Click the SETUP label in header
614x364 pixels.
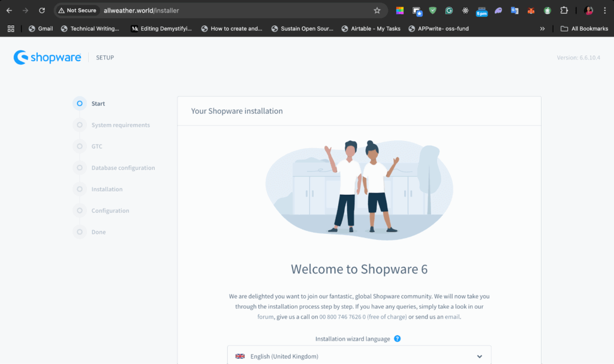(105, 58)
